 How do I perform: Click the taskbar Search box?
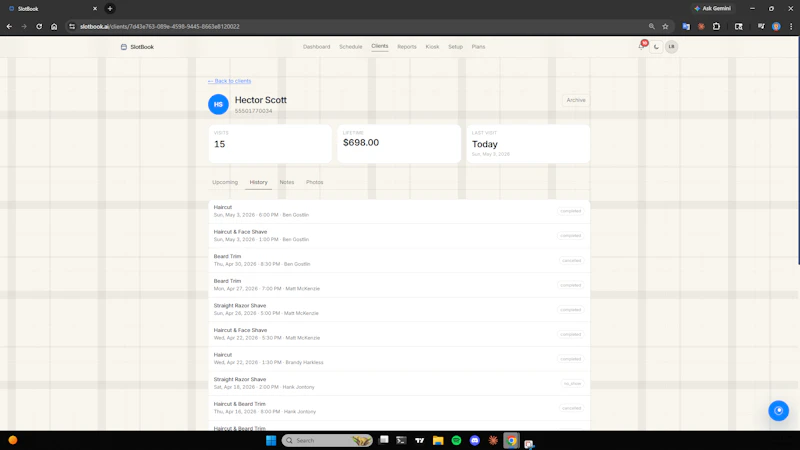point(327,440)
